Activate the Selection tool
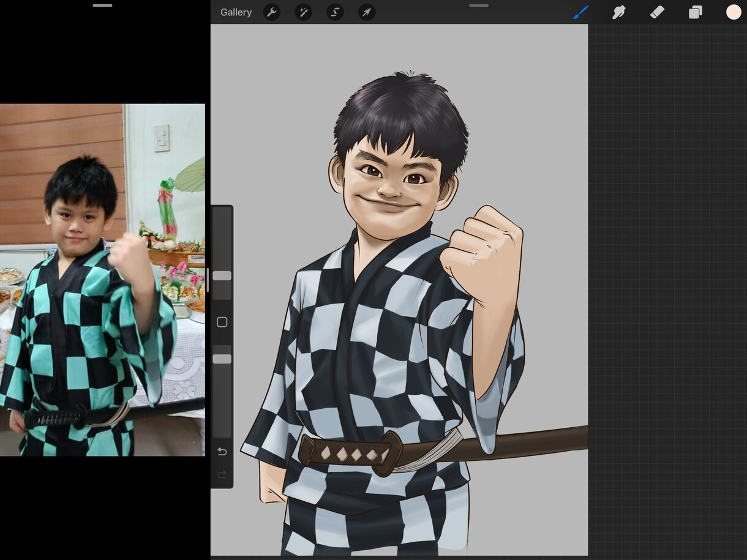Viewport: 747px width, 560px height. coord(335,12)
